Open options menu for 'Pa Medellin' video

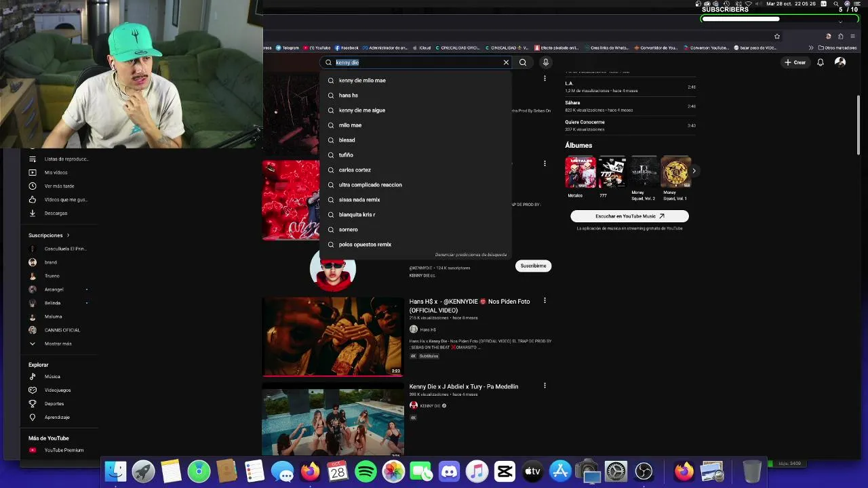pos(545,386)
